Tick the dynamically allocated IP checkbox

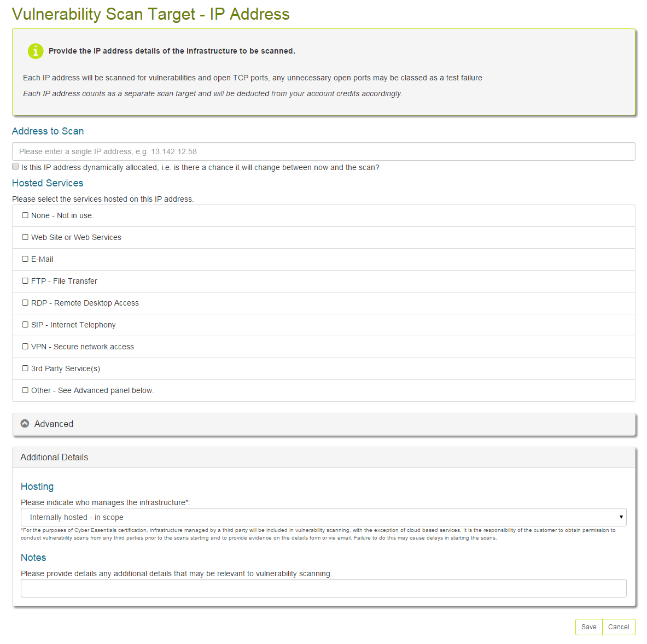pos(15,166)
